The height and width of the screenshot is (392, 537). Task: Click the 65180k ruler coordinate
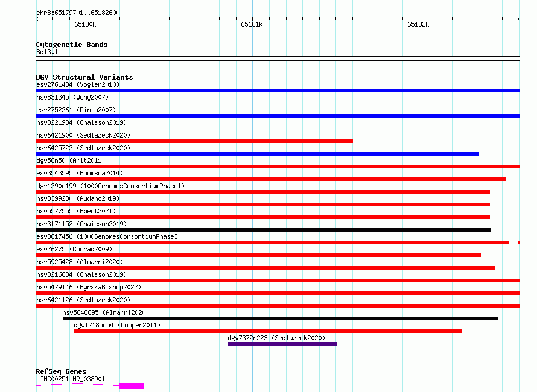[85, 24]
